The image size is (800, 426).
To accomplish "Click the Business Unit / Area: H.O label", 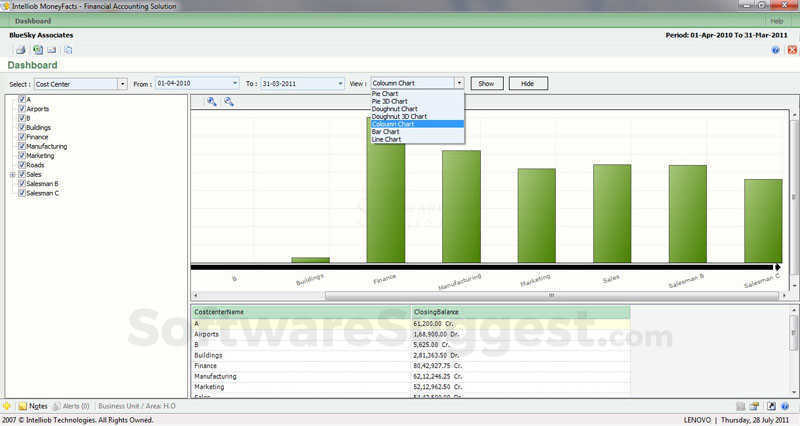I will click(x=137, y=407).
